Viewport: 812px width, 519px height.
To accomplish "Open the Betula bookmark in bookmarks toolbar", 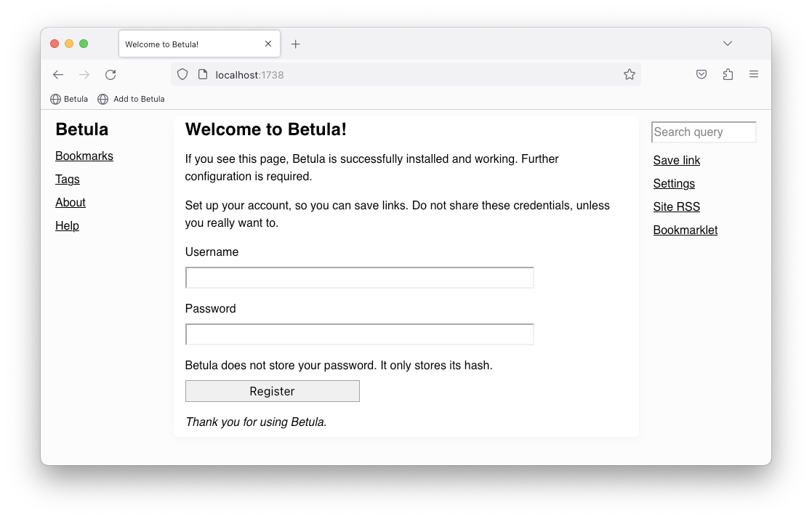I will click(69, 99).
